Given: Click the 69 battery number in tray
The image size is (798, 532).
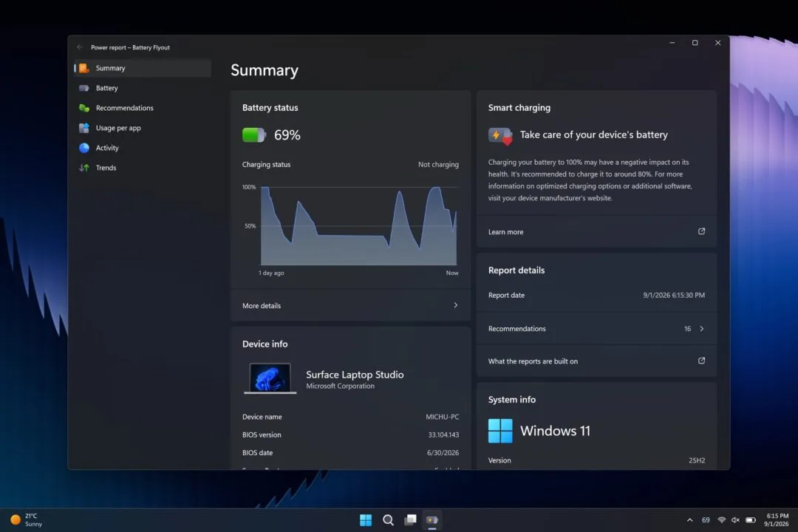Looking at the screenshot, I should [706, 519].
